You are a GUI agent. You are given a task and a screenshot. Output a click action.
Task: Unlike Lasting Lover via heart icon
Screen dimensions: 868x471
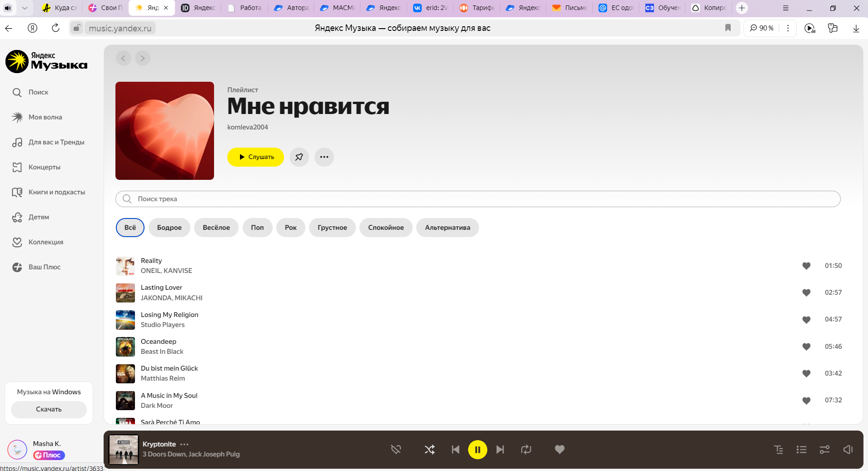tap(806, 293)
